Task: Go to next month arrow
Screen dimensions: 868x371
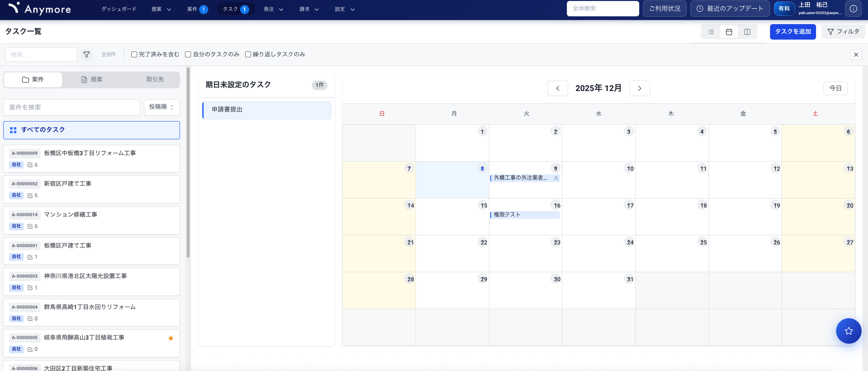Action: [639, 88]
